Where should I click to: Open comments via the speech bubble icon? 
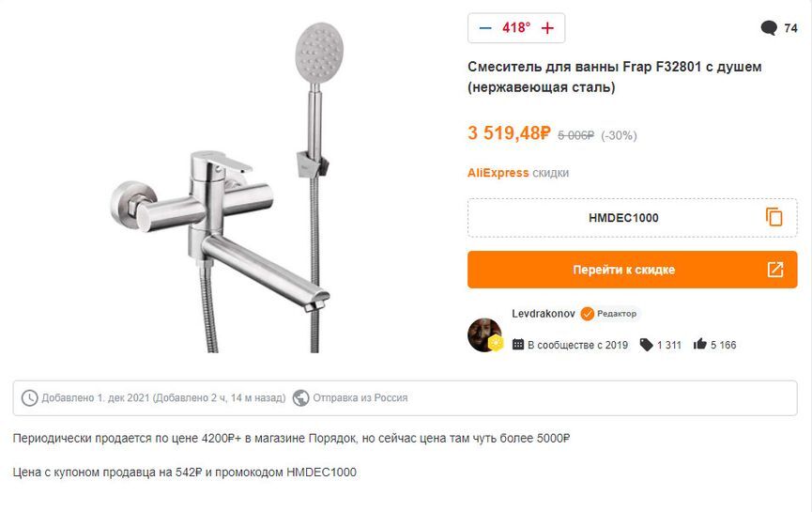point(769,28)
